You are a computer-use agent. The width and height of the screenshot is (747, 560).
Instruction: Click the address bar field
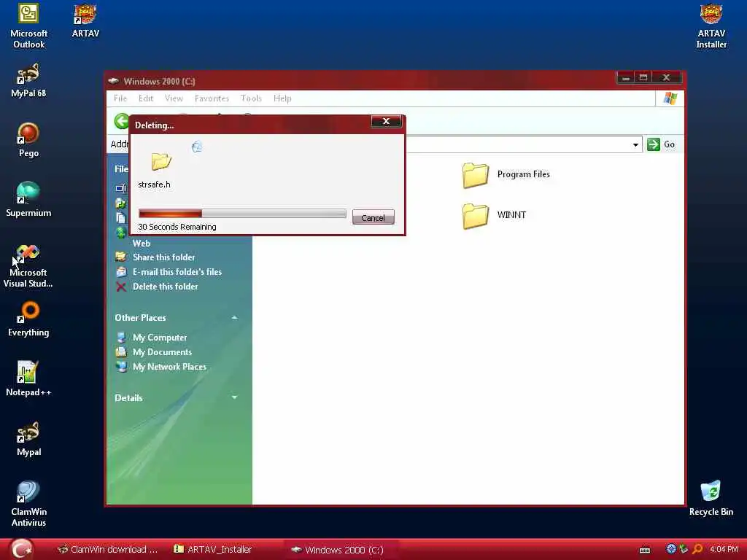[523, 145]
